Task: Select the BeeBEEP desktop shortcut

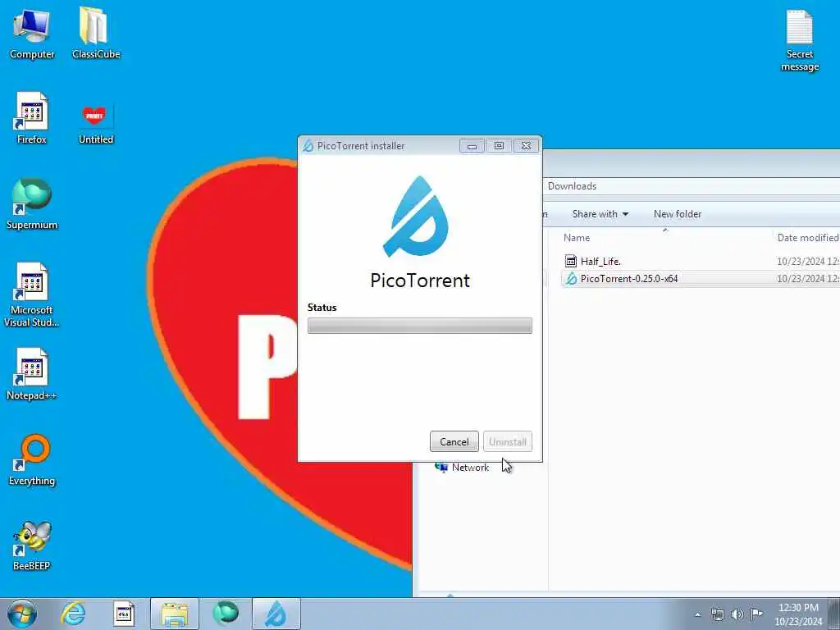Action: point(32,546)
